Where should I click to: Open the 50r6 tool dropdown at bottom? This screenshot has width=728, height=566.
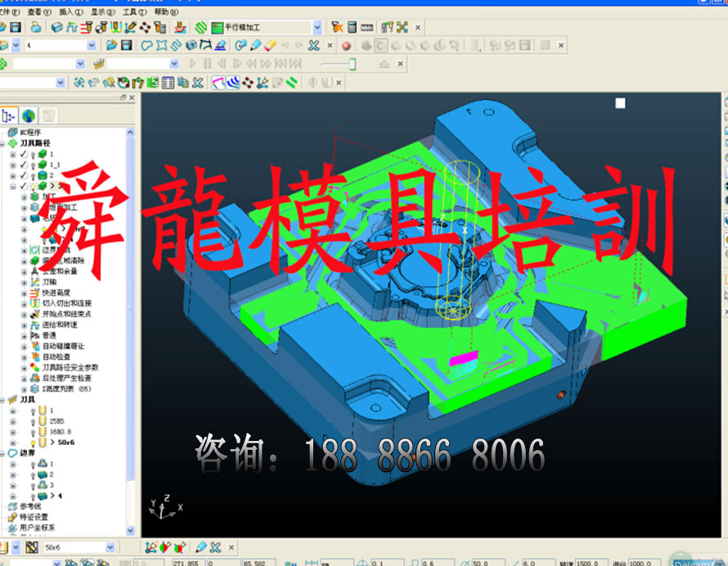pos(110,547)
